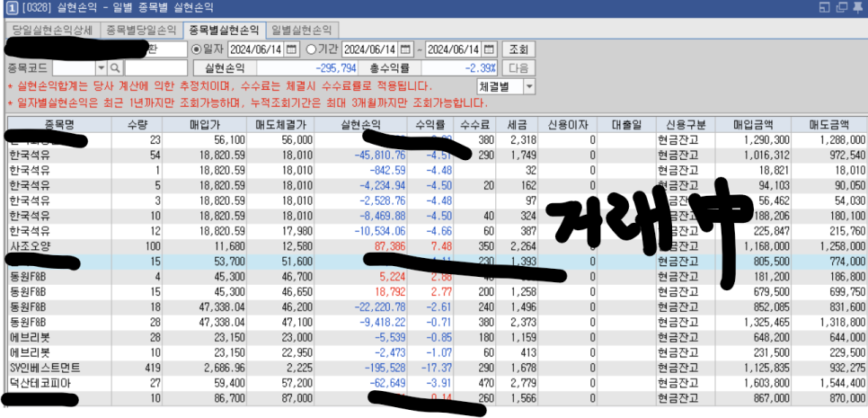This screenshot has width=868, height=418.
Task: Select 한국석유 row with quantity 54
Action: [437, 155]
